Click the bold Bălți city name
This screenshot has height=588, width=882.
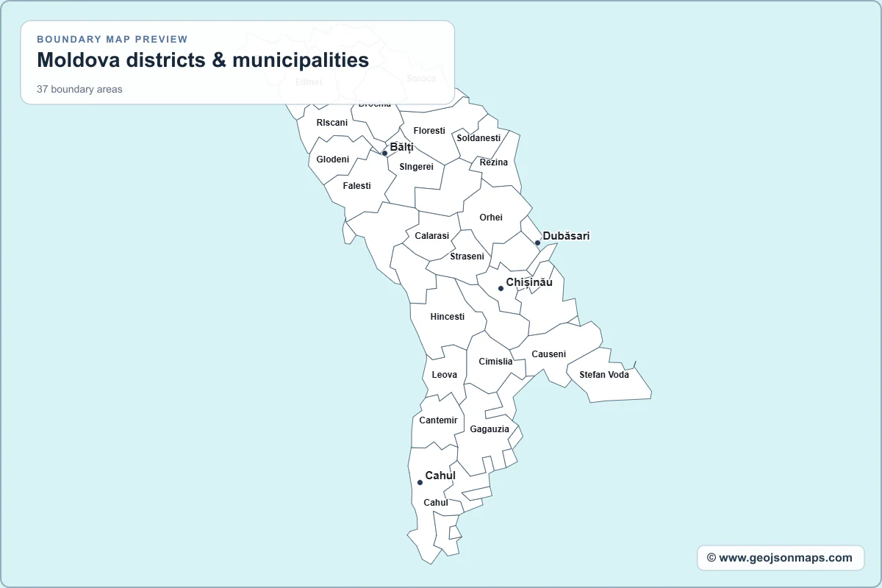pos(402,147)
